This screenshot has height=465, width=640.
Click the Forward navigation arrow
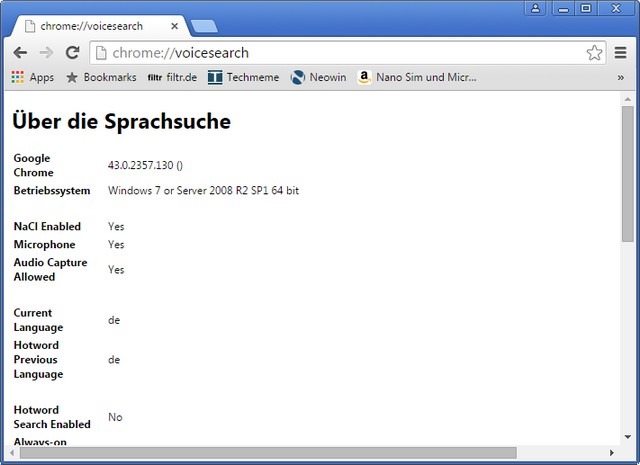(x=46, y=53)
